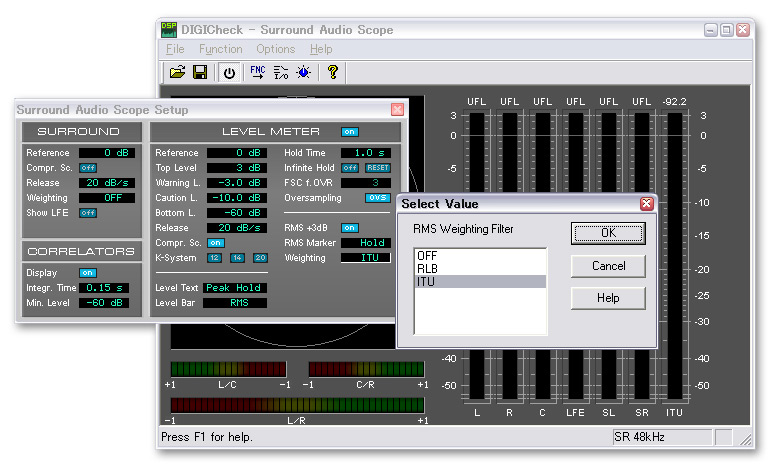Viewport: 777px width, 475px height.
Task: Click OK in Select Value dialog
Action: 607,234
